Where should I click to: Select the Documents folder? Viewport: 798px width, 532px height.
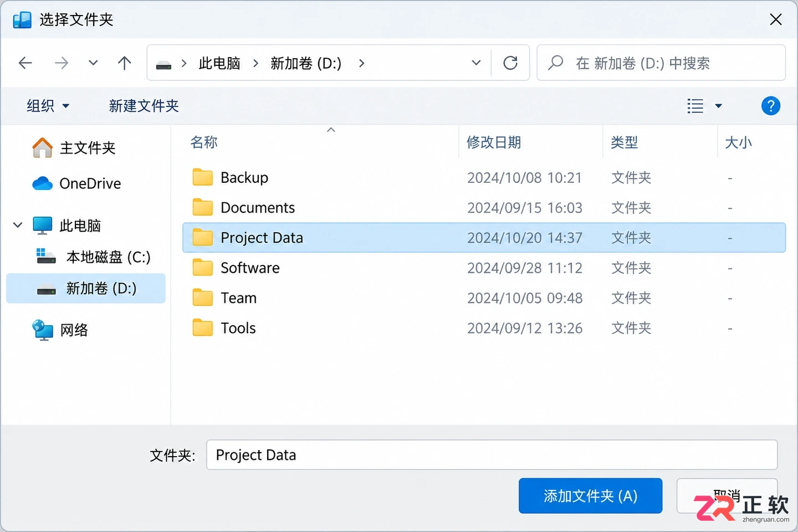click(x=484, y=208)
